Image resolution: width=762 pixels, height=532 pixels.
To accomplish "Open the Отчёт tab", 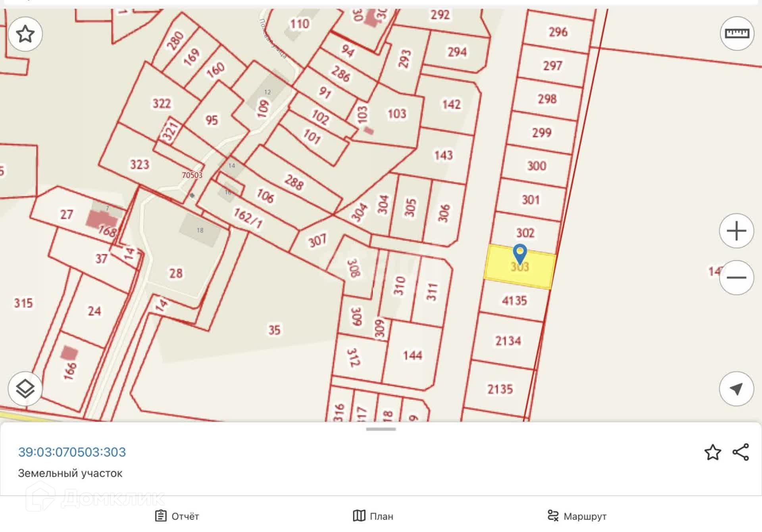I will pyautogui.click(x=177, y=516).
